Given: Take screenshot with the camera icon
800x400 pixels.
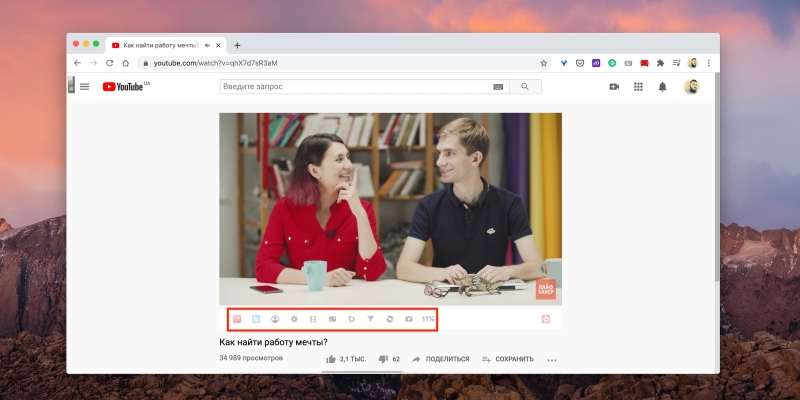Looking at the screenshot, I should pos(409,319).
